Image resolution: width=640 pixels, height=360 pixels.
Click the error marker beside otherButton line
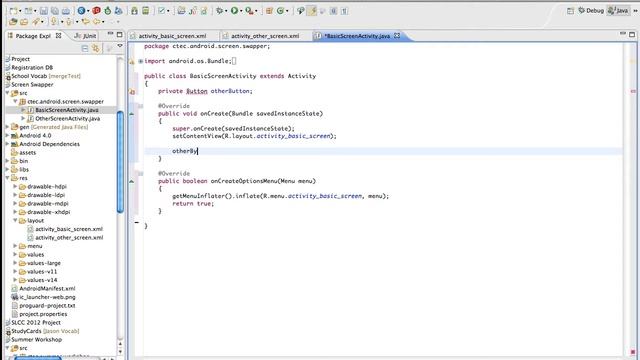click(132, 92)
